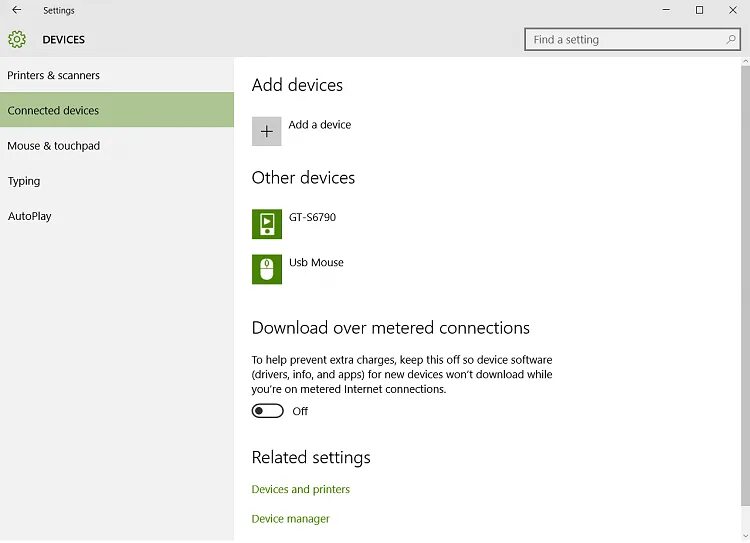The height and width of the screenshot is (543, 750).
Task: Close the Settings window
Action: coord(733,10)
